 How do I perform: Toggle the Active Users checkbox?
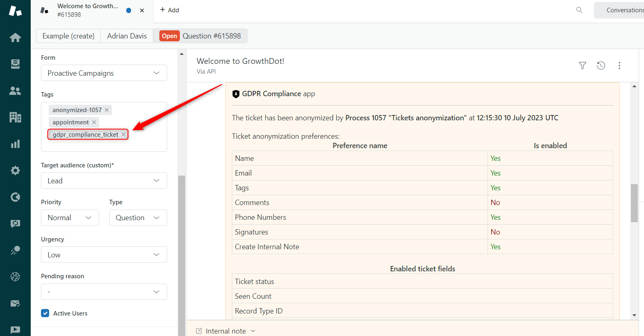45,313
